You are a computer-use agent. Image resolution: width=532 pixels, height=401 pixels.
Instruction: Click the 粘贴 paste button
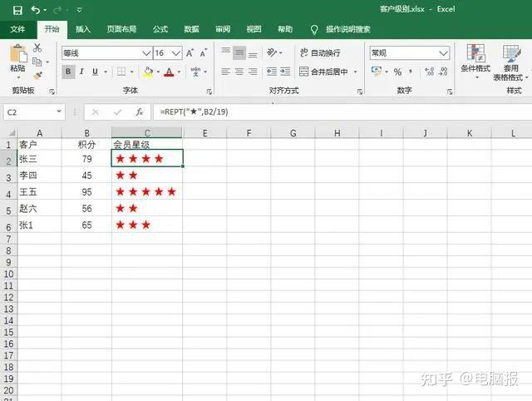click(x=17, y=58)
